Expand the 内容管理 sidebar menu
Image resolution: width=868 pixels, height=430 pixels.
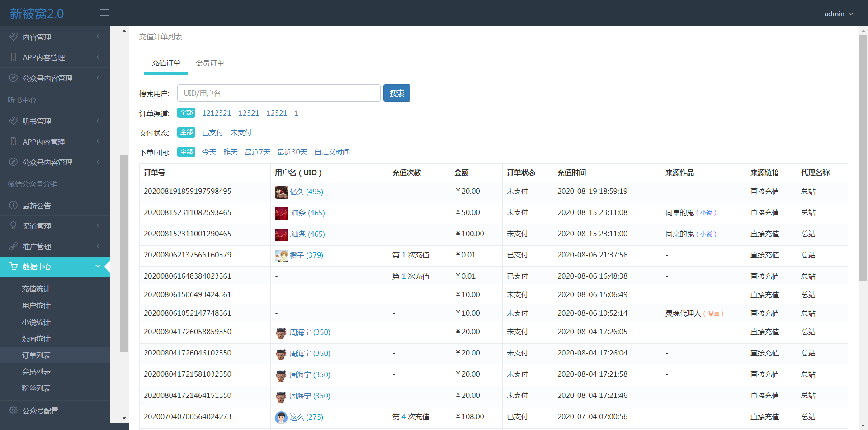point(55,37)
